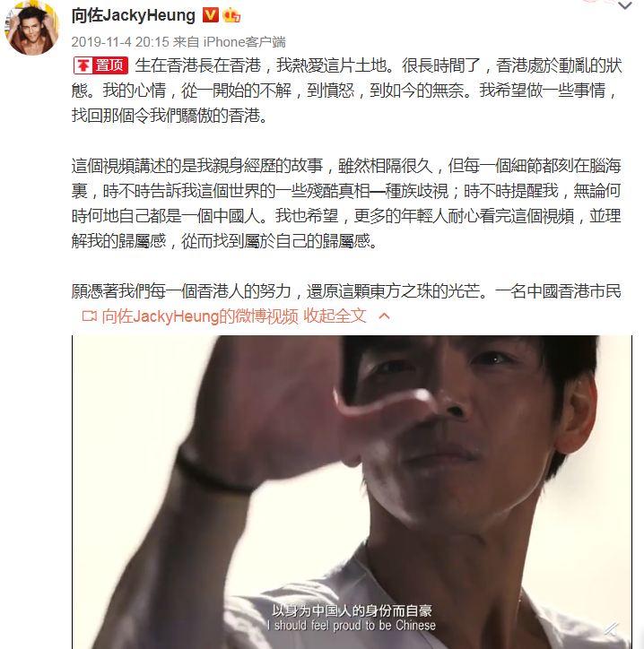644x649 pixels.
Task: Collapse the post with 收起全文
Action: click(335, 316)
